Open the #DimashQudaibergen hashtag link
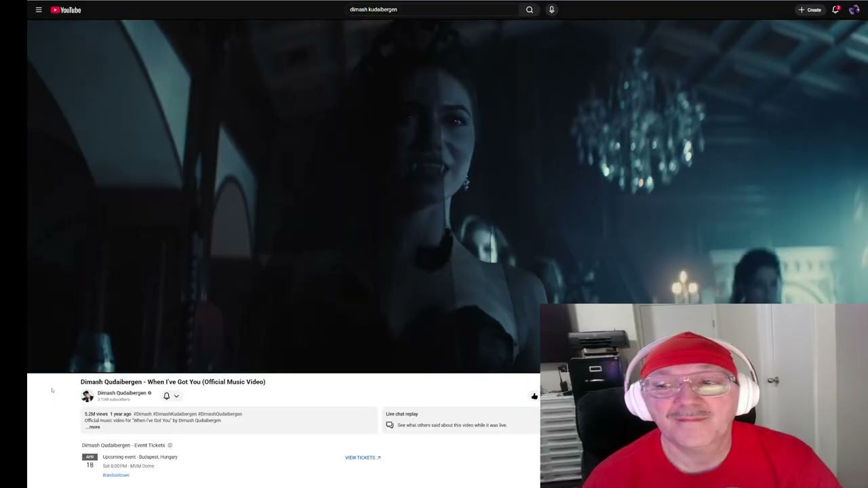The height and width of the screenshot is (488, 868). (x=220, y=414)
